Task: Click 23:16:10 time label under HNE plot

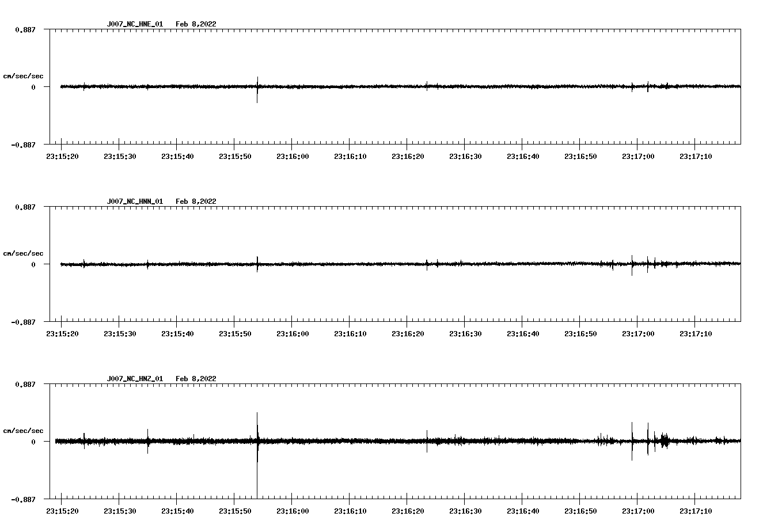Action: click(x=350, y=157)
